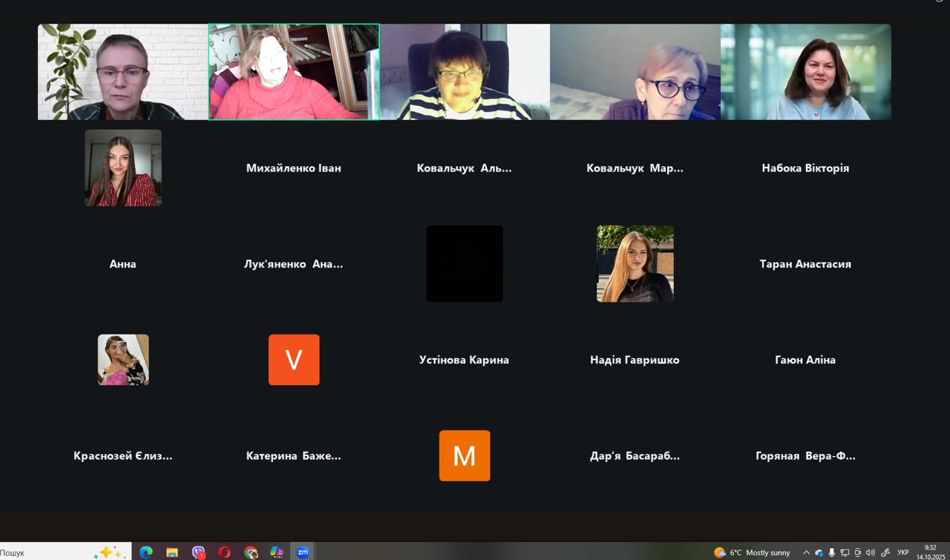Open Microsoft 365 app in taskbar
Screen dimensions: 950x560
coord(277,552)
